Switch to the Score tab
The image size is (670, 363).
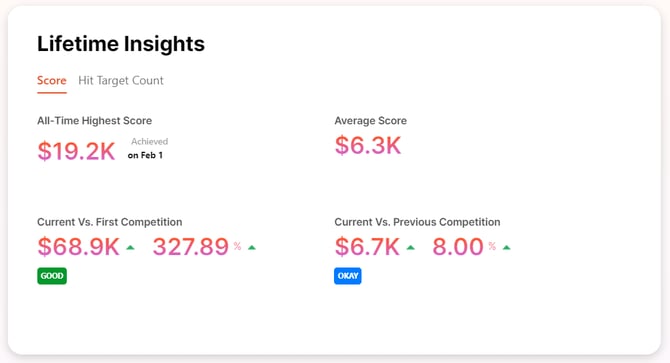[52, 81]
